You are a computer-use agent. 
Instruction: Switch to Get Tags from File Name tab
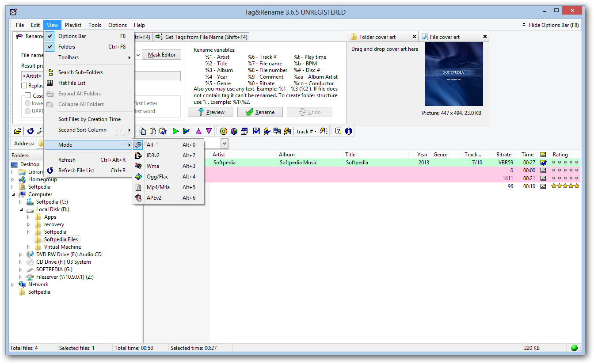click(x=202, y=37)
